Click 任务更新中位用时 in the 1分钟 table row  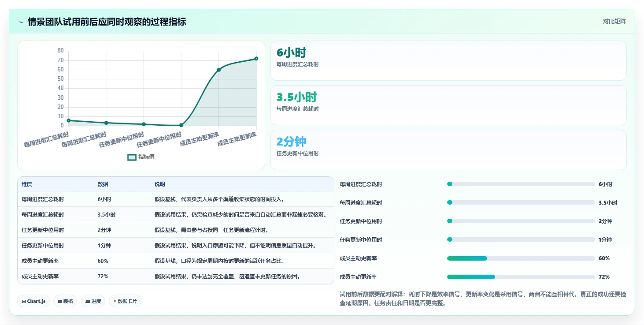coord(43,246)
